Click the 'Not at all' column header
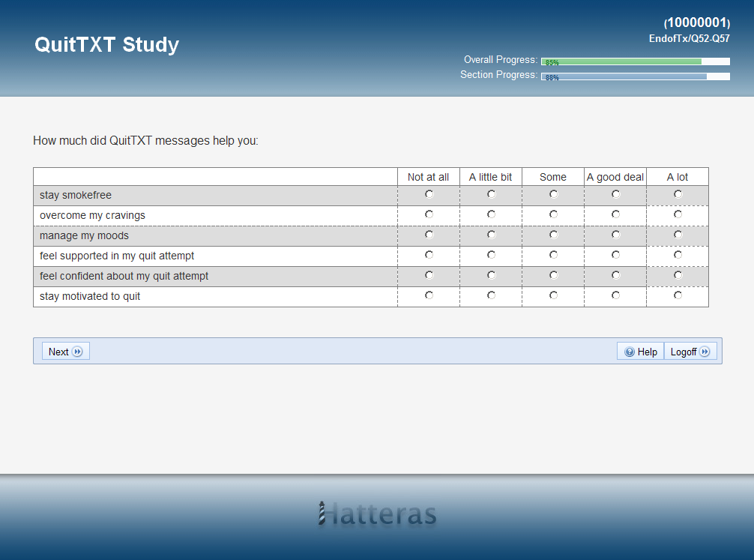754x560 pixels. point(429,177)
